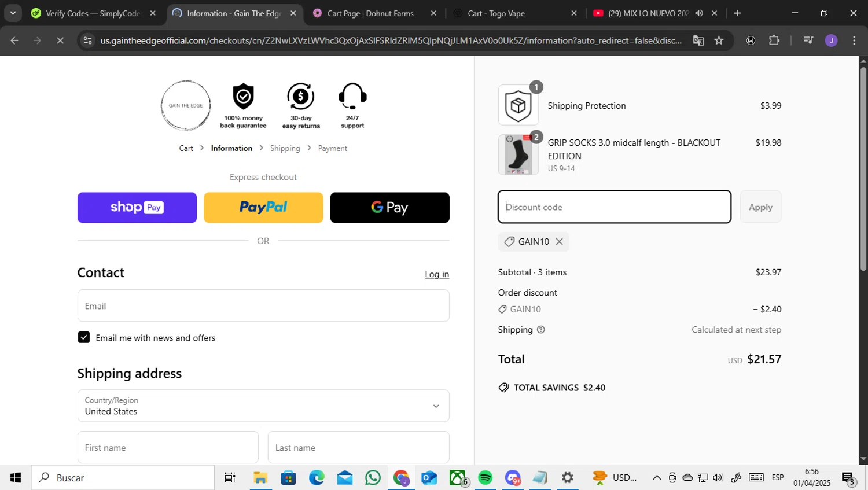Click the 100% money back guarantee shield icon
The width and height of the screenshot is (868, 490).
coord(243,97)
